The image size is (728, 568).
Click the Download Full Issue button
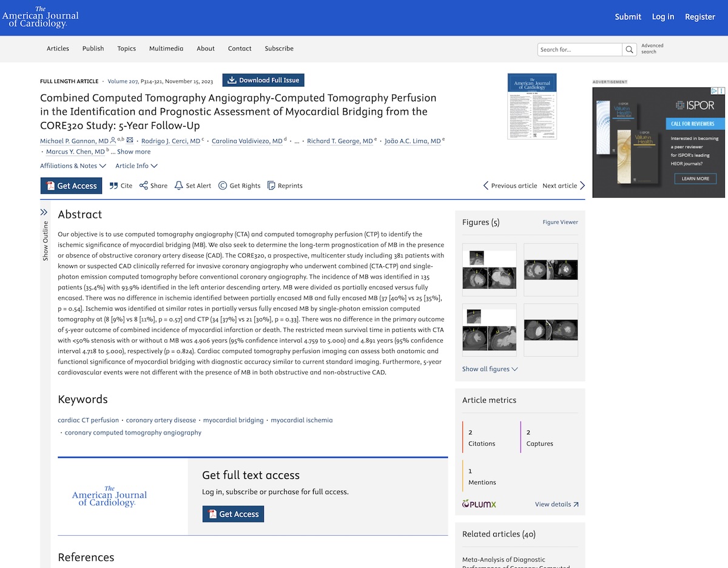263,80
